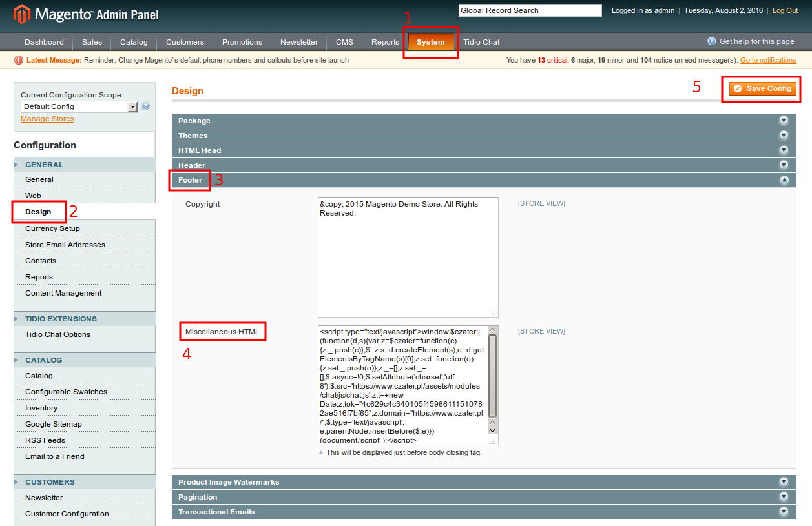The image size is (812, 526).
Task: Click into the Global Record Search field
Action: pyautogui.click(x=530, y=10)
